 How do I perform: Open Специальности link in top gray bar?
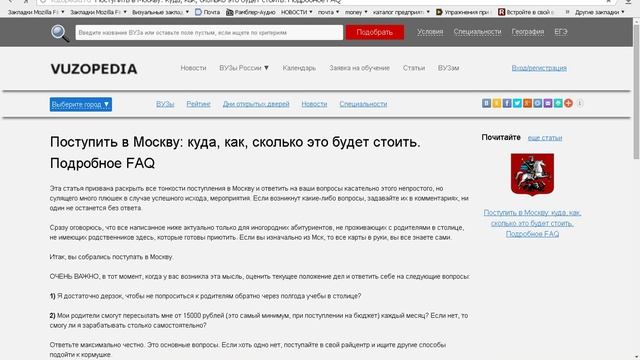pyautogui.click(x=477, y=31)
